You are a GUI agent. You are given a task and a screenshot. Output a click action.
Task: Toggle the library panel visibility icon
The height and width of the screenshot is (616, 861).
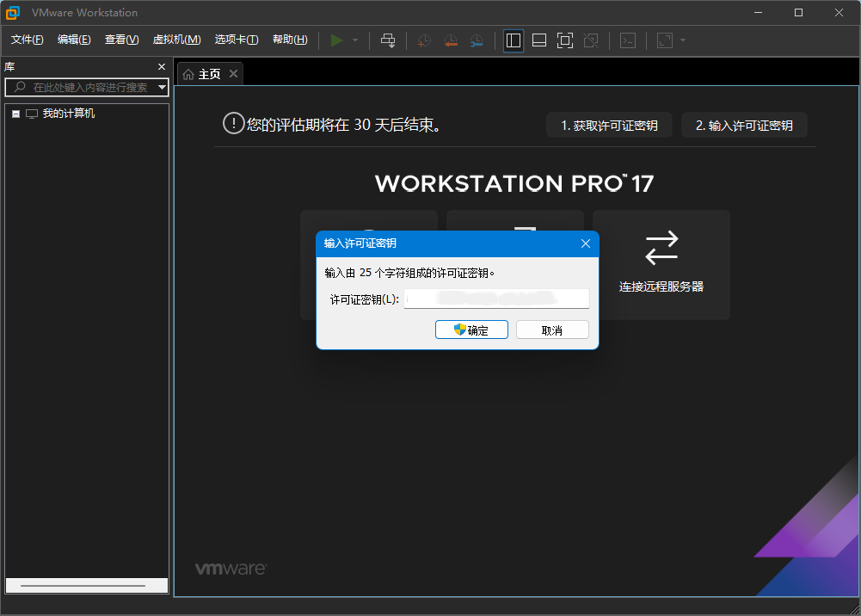coord(513,40)
